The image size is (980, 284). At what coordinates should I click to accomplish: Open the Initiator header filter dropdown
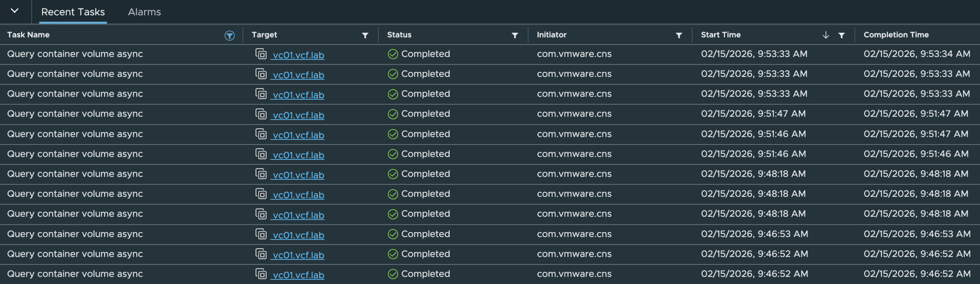pos(679,35)
